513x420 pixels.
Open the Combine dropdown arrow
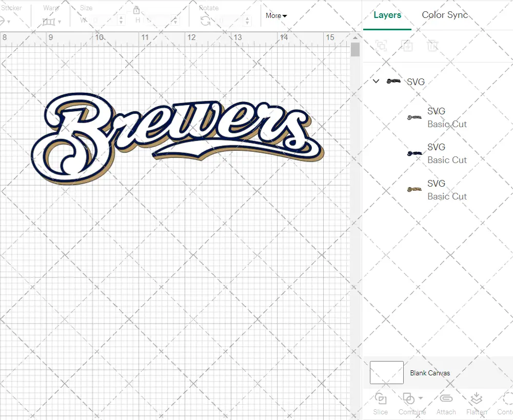421,398
